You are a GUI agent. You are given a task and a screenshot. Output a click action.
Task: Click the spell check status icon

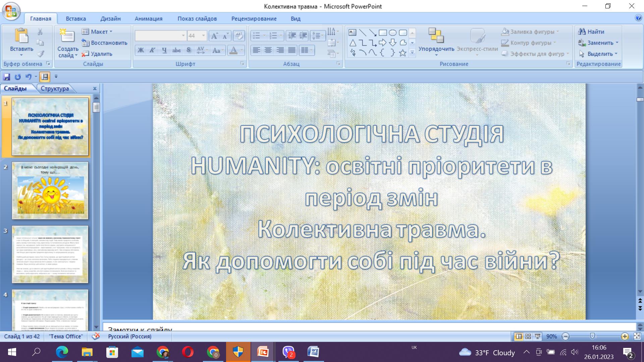coord(96,336)
